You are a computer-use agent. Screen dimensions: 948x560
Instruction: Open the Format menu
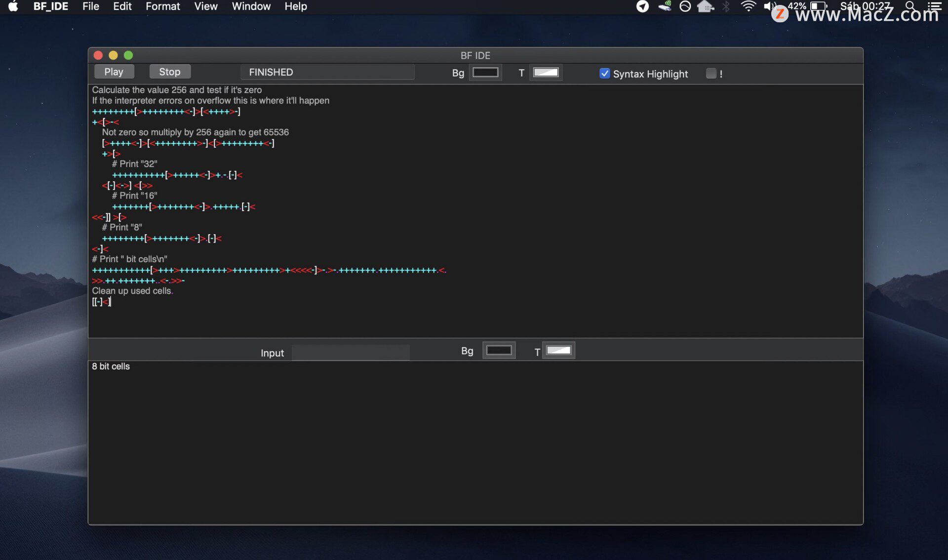click(163, 6)
